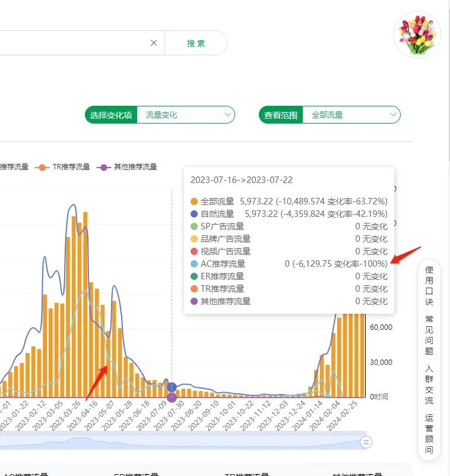
Task: Clear the search box with the X icon
Action: pos(154,43)
